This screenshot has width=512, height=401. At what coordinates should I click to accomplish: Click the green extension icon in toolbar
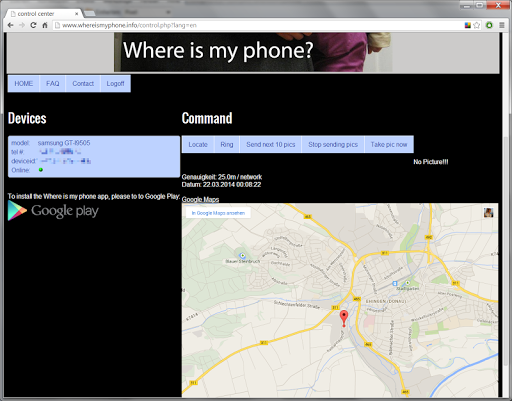489,25
